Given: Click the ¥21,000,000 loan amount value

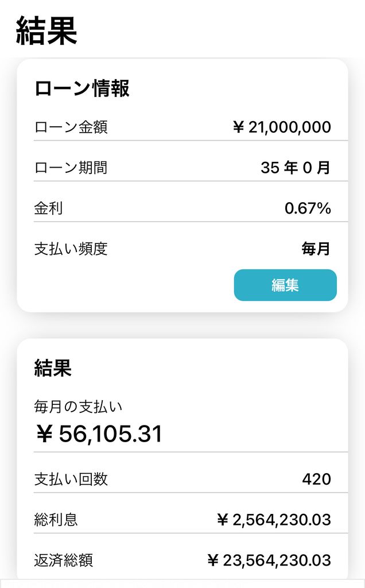Looking at the screenshot, I should (282, 127).
